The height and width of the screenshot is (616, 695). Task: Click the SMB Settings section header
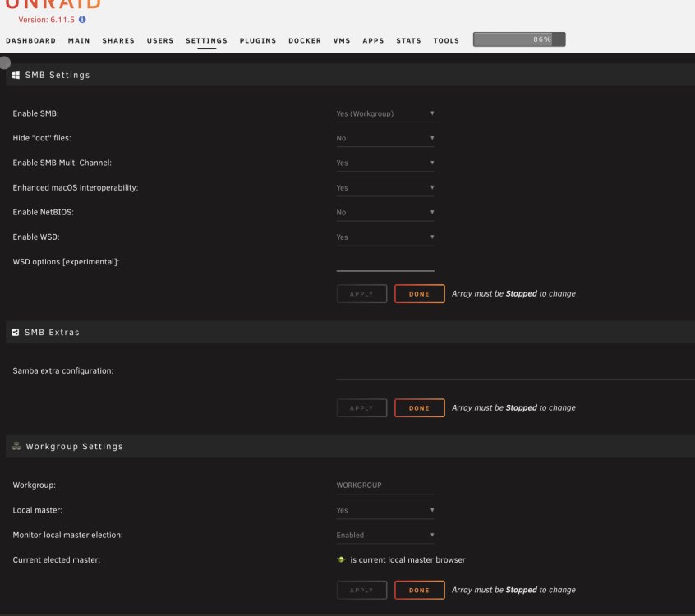(350, 75)
